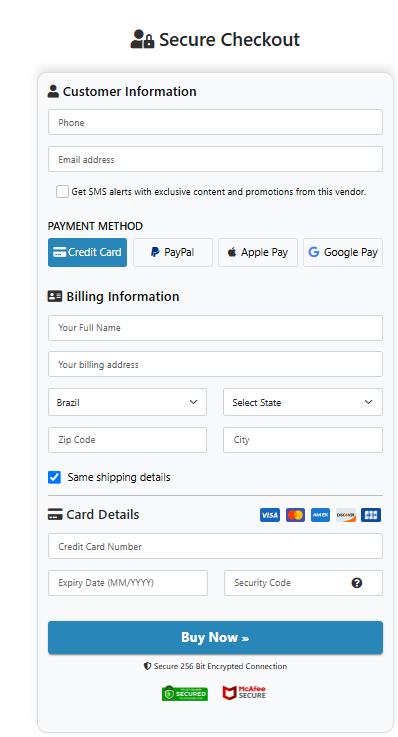The height and width of the screenshot is (737, 398).
Task: Click the green Trust Guard Secured badge
Action: coord(185,693)
